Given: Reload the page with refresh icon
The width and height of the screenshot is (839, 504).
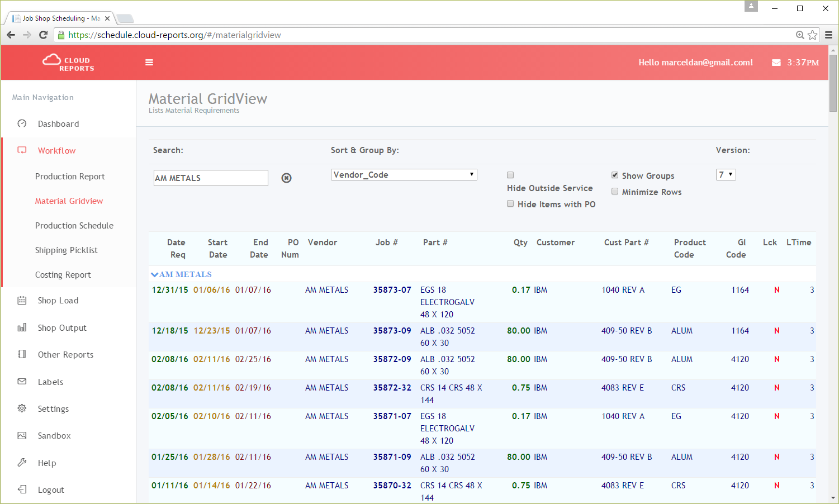Looking at the screenshot, I should click(44, 35).
